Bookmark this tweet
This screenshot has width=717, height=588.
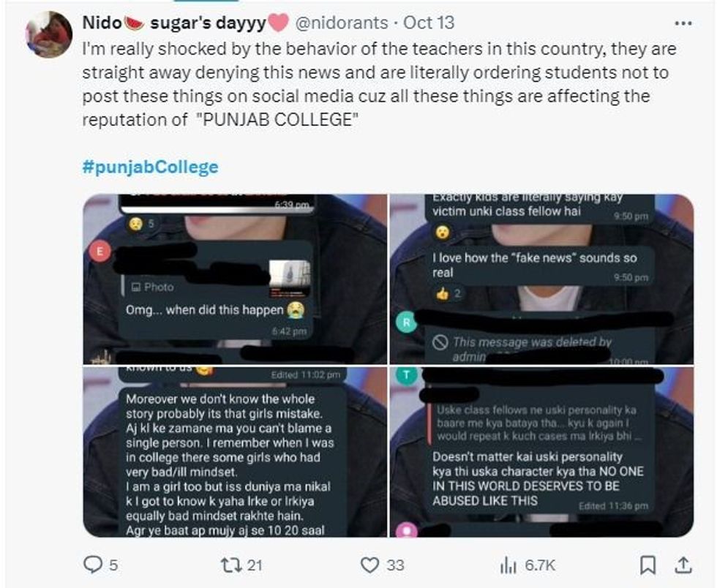point(647,565)
